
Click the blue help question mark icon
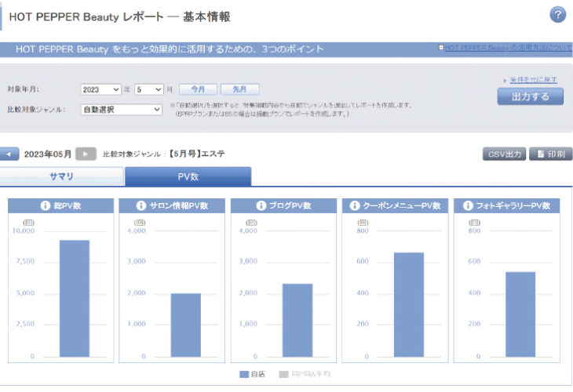pos(558,15)
